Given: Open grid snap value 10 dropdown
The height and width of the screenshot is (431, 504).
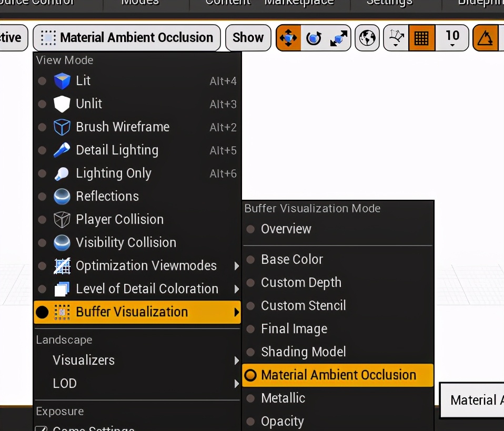Looking at the screenshot, I should [x=452, y=38].
